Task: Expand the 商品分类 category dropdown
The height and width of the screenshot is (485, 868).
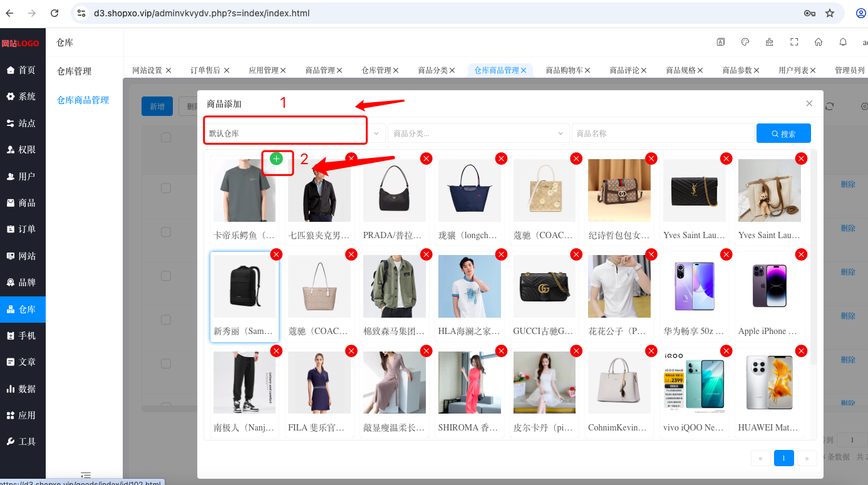Action: pos(478,133)
